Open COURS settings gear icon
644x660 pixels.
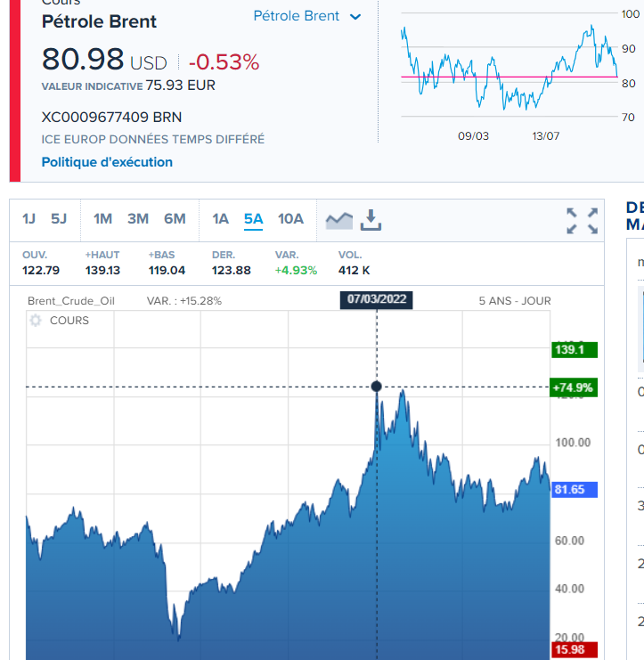pos(36,321)
